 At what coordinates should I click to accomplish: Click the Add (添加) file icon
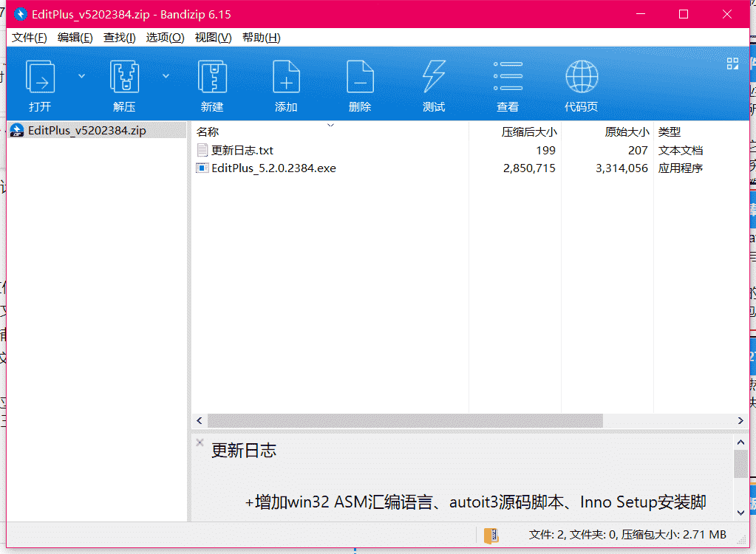coord(287,77)
